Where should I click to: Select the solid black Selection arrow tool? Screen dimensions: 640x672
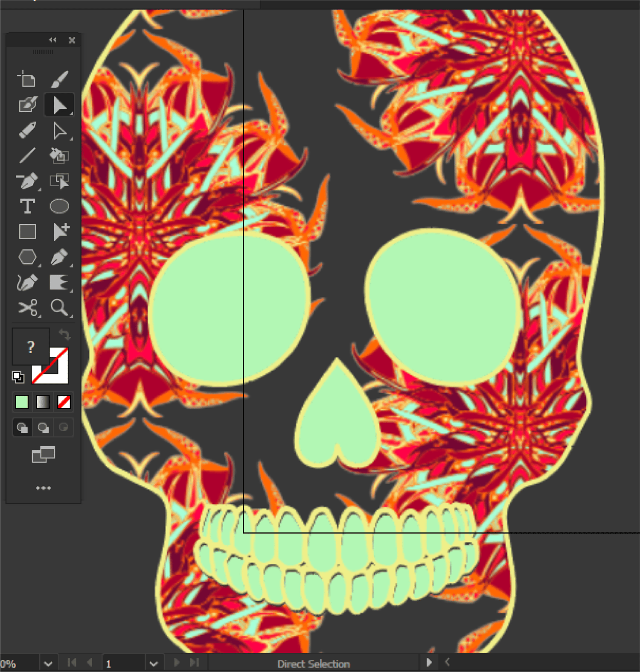(x=59, y=105)
